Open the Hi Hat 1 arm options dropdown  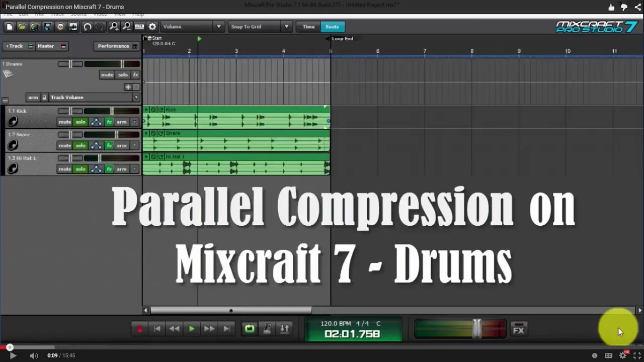134,169
